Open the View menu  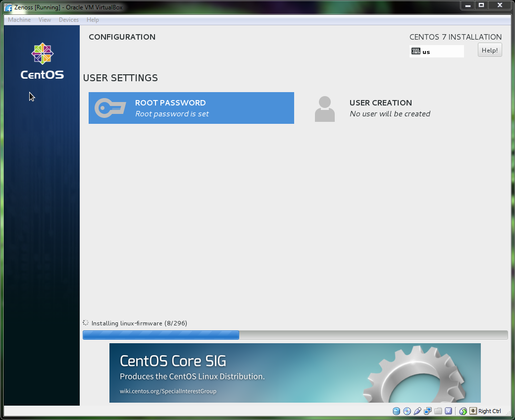pyautogui.click(x=45, y=20)
